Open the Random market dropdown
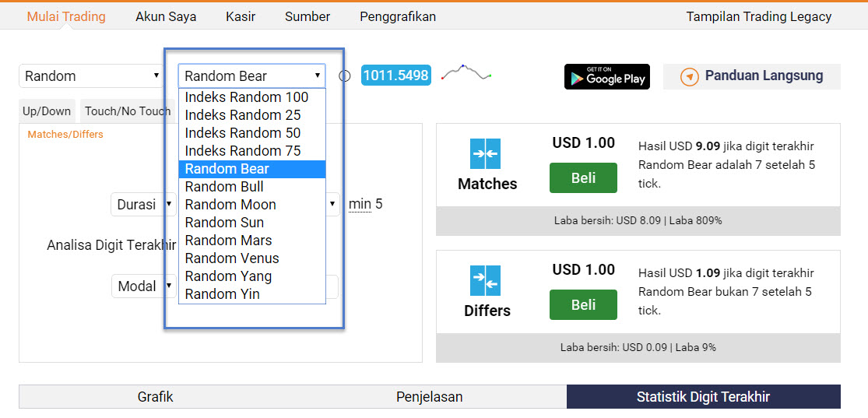868x418 pixels. pyautogui.click(x=91, y=76)
